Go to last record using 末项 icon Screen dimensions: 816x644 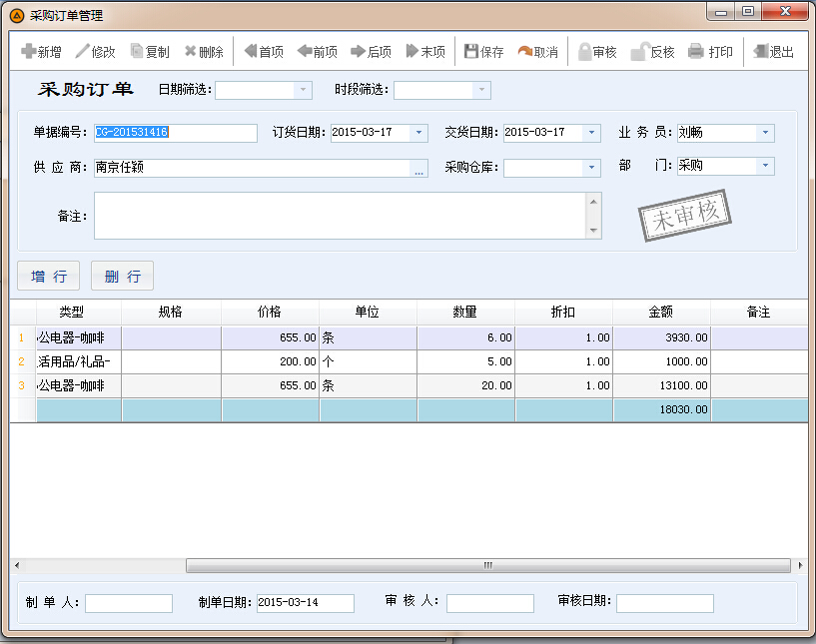426,52
